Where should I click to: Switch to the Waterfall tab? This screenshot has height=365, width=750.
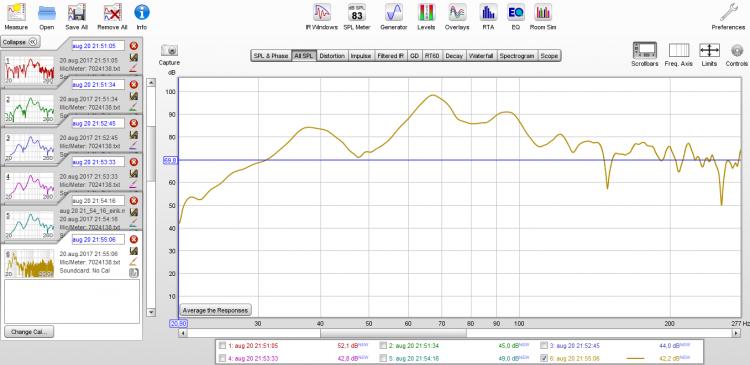tap(481, 56)
